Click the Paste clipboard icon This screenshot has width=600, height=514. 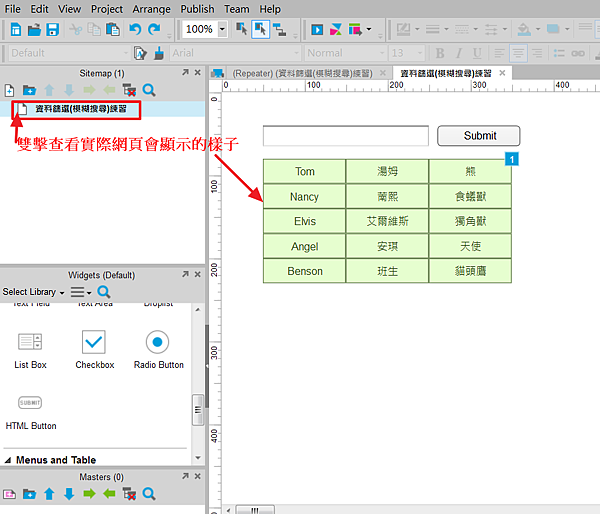click(112, 29)
